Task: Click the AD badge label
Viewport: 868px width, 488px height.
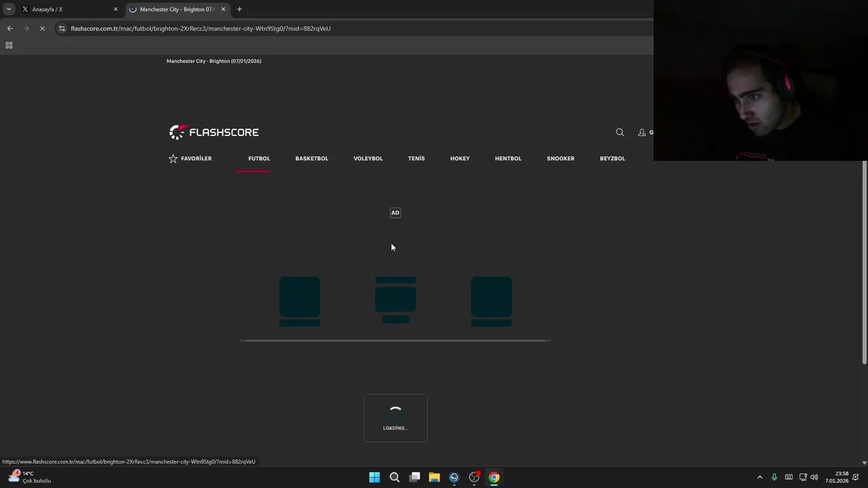Action: click(395, 213)
